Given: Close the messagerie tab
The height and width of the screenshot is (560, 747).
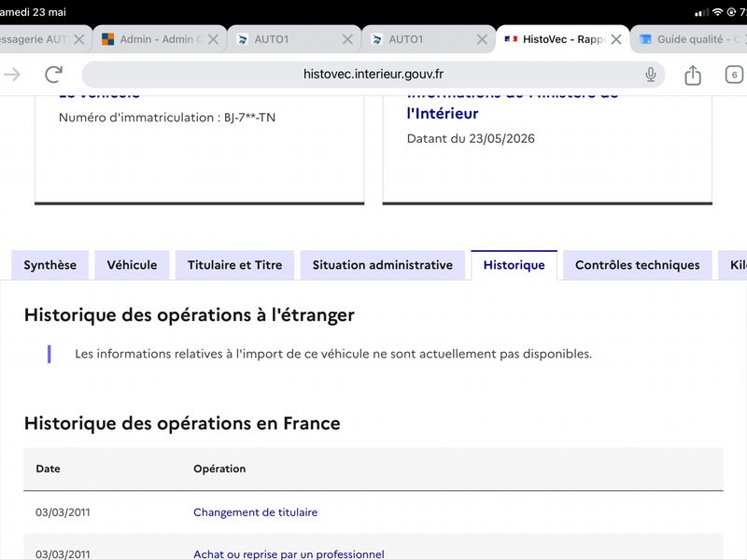Looking at the screenshot, I should coord(79,39).
